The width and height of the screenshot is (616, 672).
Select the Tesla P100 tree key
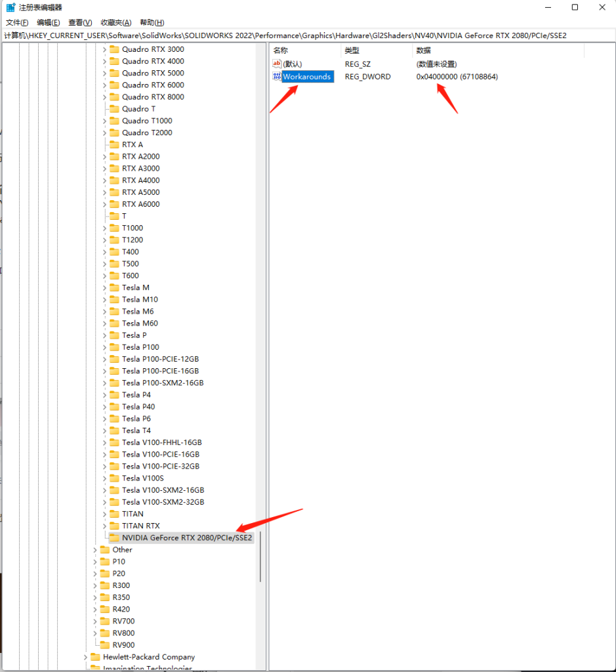(140, 347)
